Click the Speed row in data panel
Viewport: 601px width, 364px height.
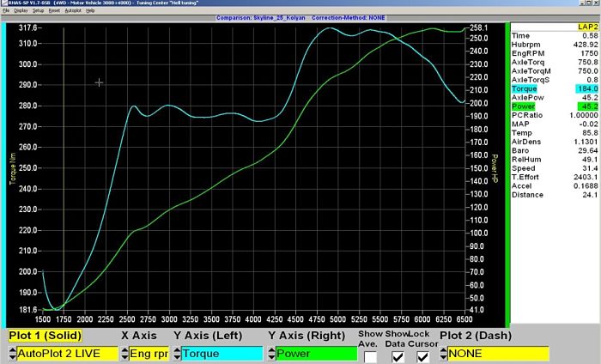click(555, 168)
